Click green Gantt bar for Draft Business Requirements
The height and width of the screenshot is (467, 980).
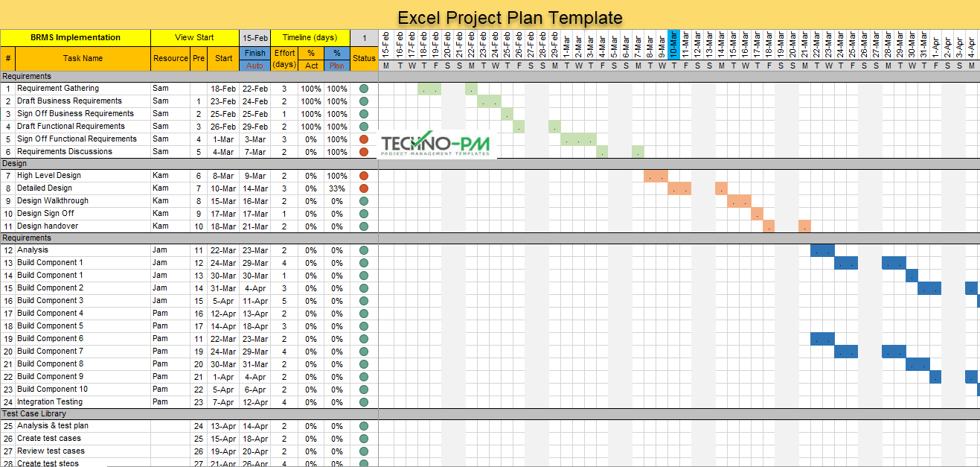[489, 101]
